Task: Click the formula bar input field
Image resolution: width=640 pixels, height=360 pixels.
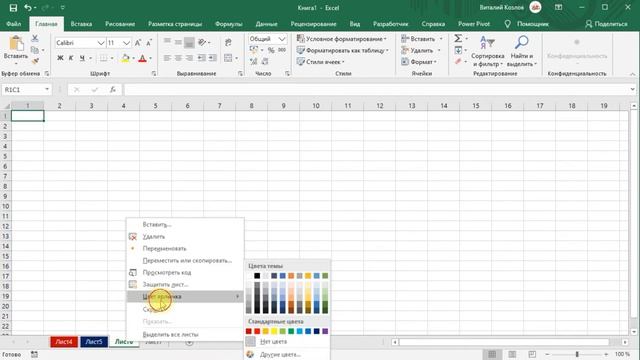Action: pyautogui.click(x=376, y=89)
